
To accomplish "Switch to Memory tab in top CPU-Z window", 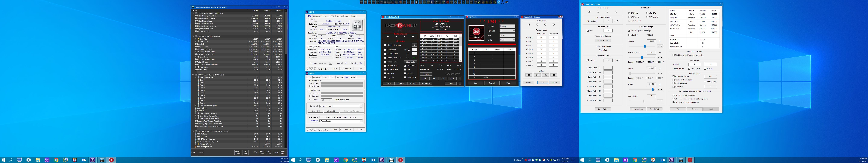I will coord(325,16).
